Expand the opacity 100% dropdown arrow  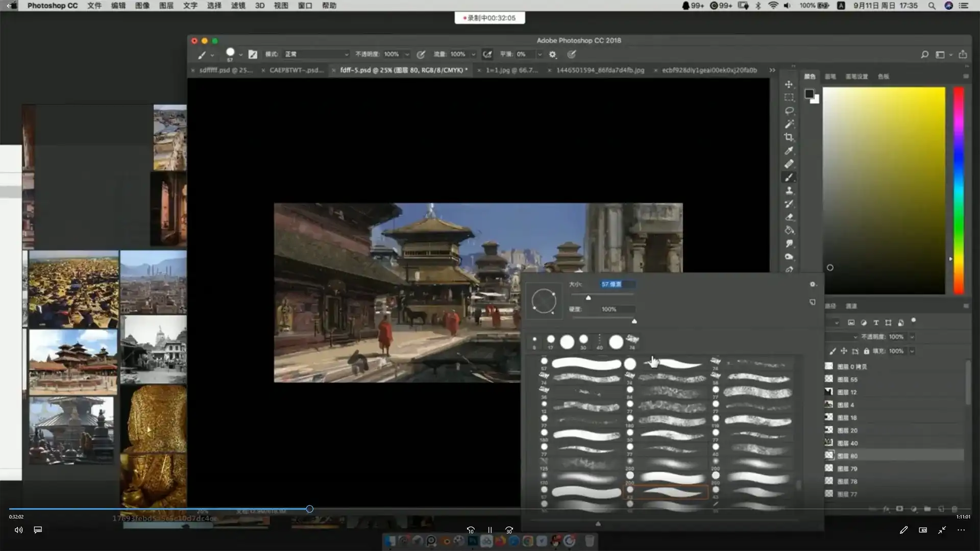(x=407, y=54)
